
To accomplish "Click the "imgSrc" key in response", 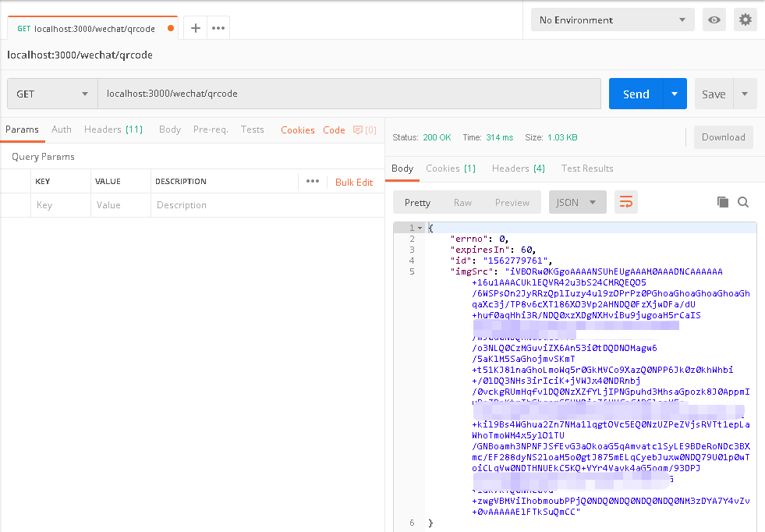I will tap(472, 271).
